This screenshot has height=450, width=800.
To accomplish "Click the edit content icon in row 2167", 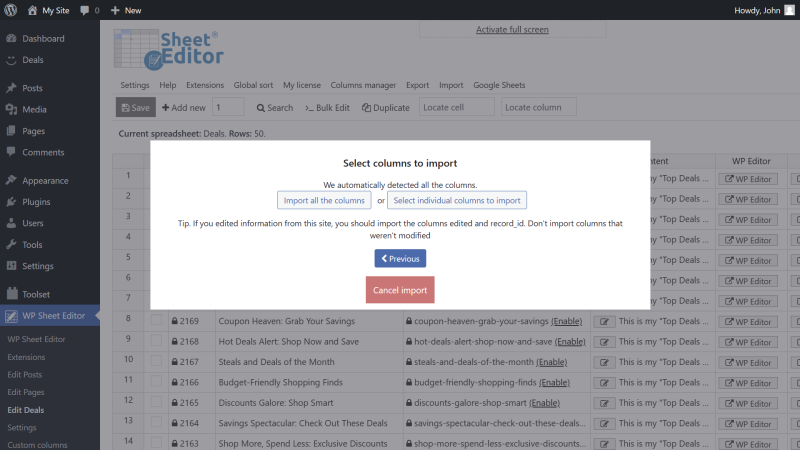I will (x=604, y=362).
